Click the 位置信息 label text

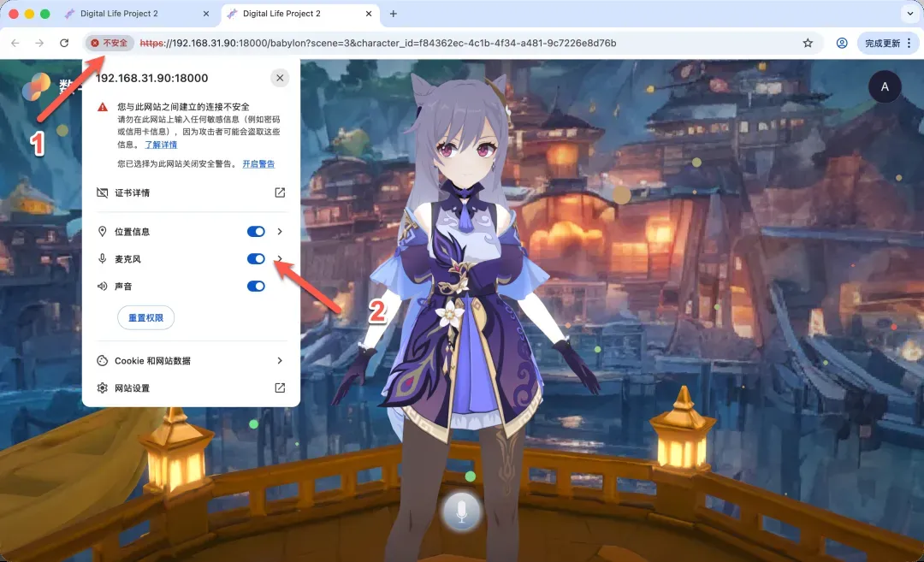point(132,232)
